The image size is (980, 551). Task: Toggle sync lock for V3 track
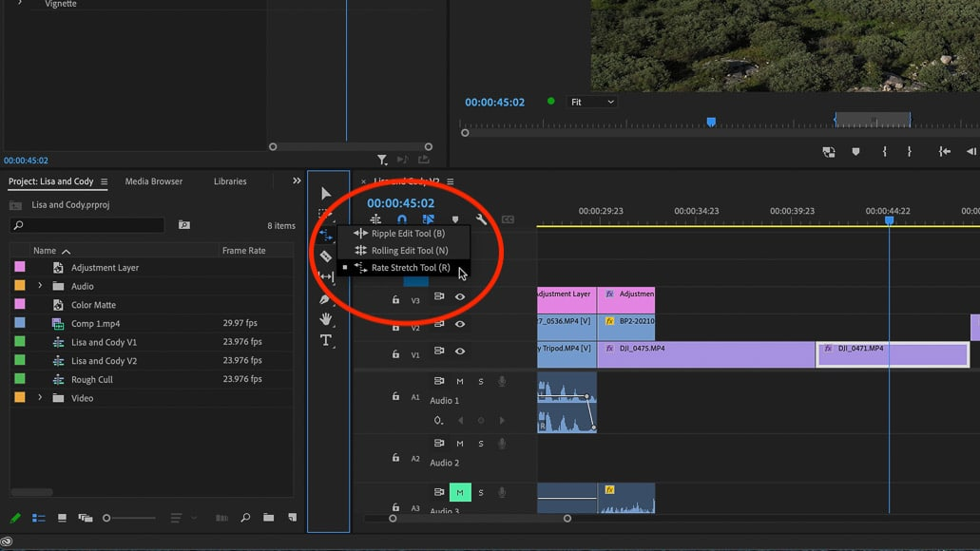point(439,296)
